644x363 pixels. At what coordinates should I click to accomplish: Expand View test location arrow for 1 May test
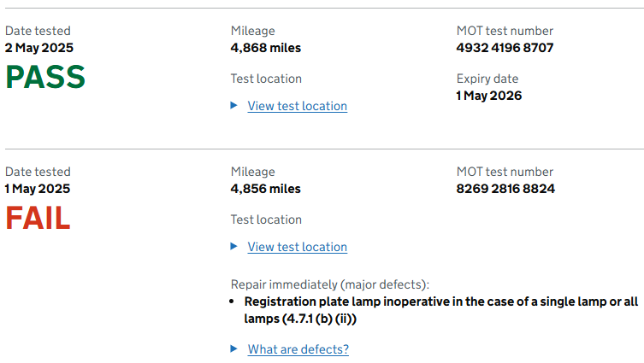[x=234, y=247]
